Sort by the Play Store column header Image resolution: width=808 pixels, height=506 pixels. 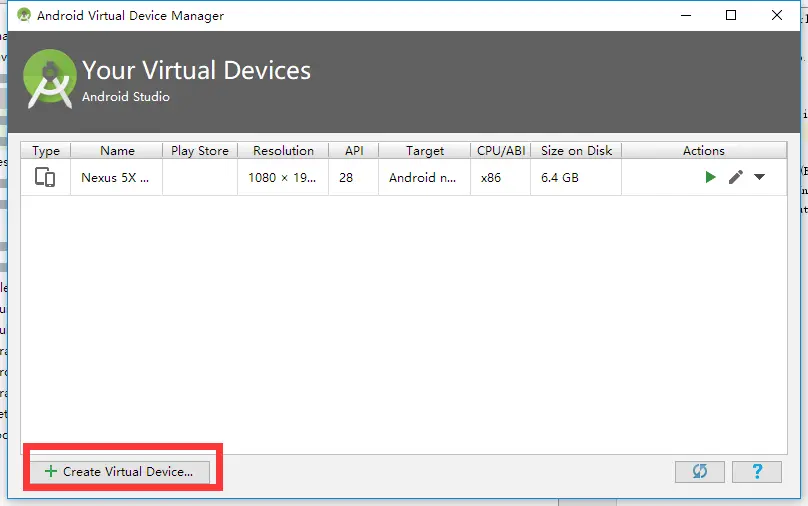click(x=200, y=150)
